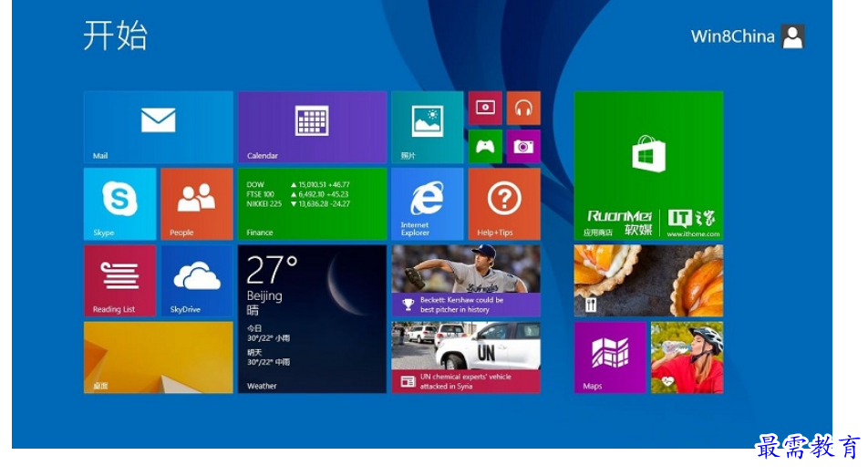Click the Win8China account name
Screen dimensions: 868x476
point(732,36)
